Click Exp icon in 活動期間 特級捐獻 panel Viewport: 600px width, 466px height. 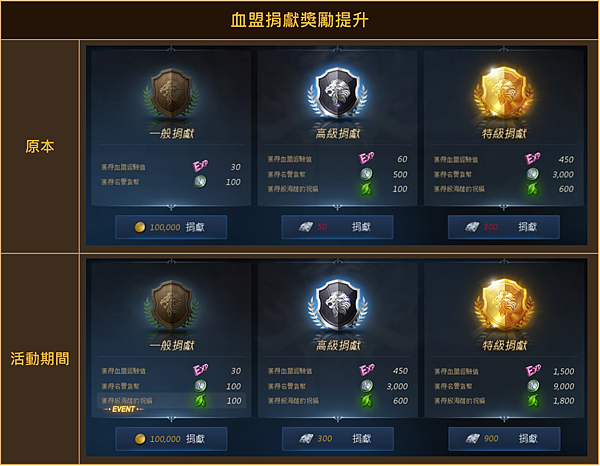(x=533, y=370)
